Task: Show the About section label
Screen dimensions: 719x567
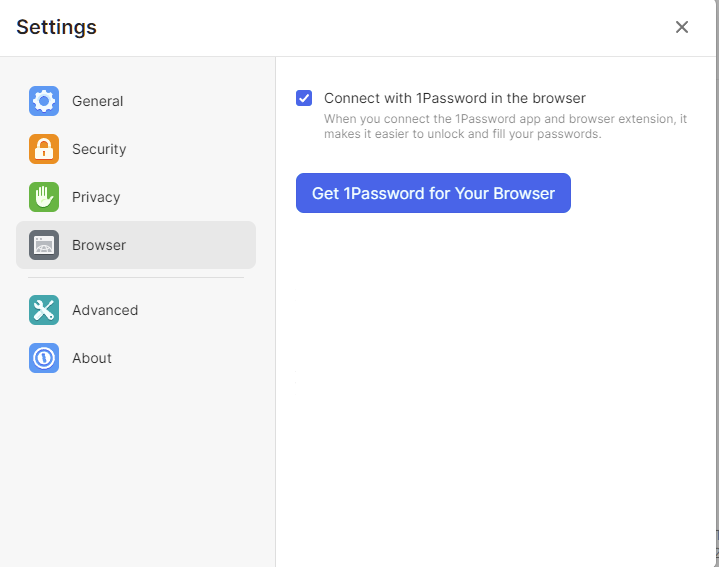Action: tap(92, 358)
